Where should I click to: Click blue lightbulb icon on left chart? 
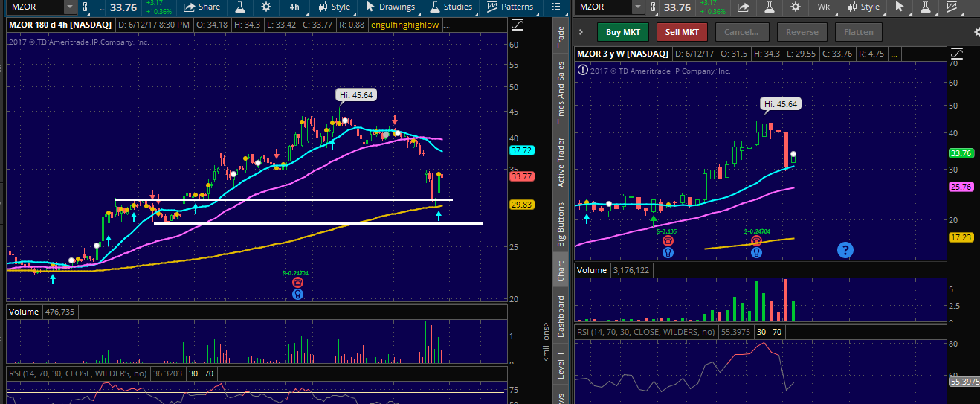coord(297,294)
